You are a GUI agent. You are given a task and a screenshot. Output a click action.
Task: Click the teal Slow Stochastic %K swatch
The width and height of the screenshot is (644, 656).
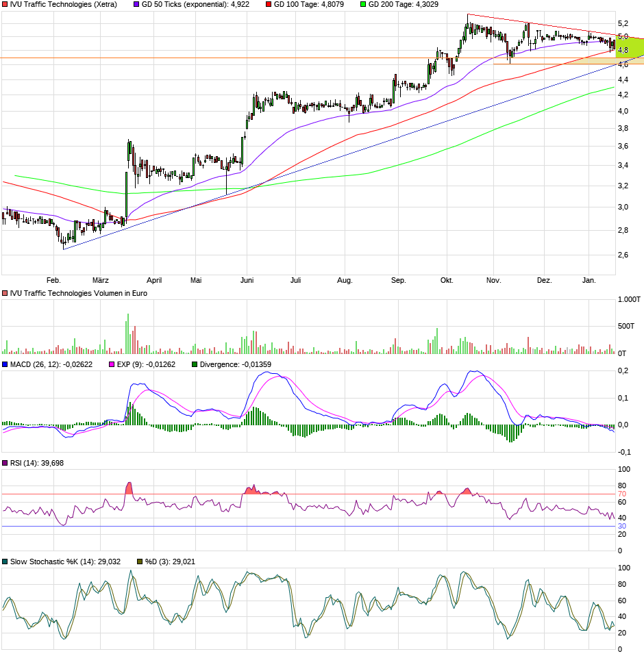[x=5, y=562]
